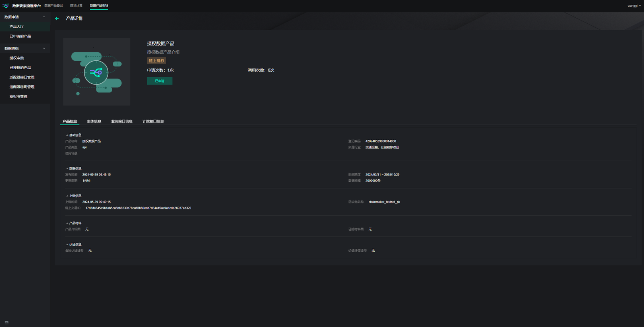644x327 pixels.
Task: Click the 链上确权 tag
Action: click(x=157, y=61)
